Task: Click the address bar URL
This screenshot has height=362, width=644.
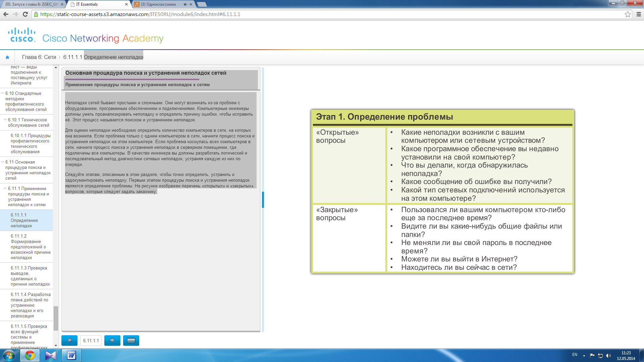Action: (x=140, y=14)
